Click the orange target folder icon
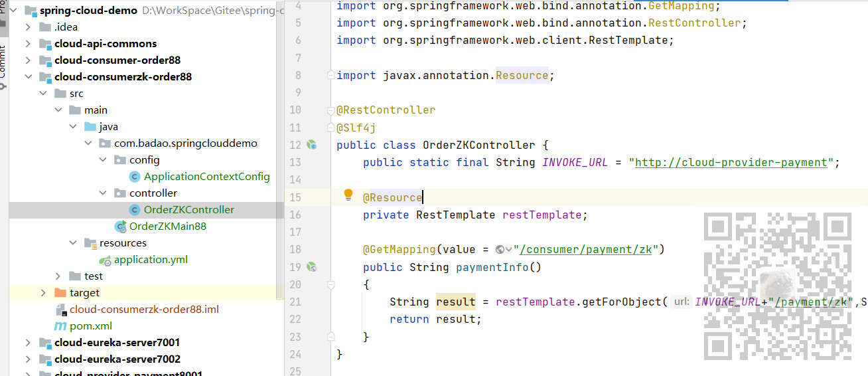868x376 pixels. (60, 293)
